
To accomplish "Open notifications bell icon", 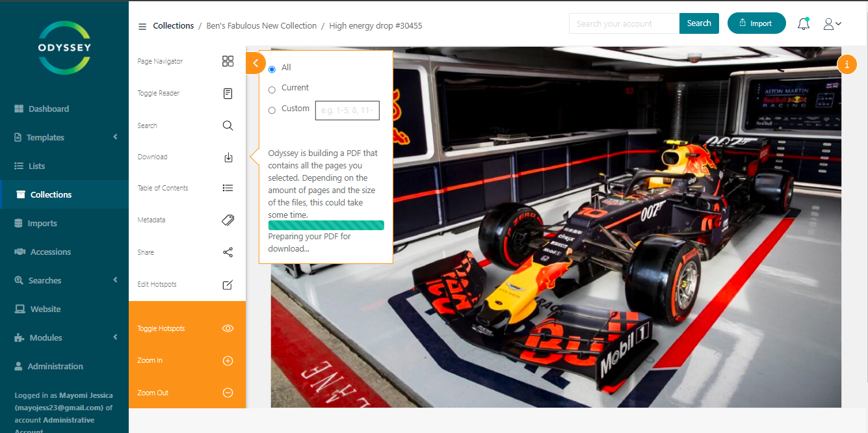I will pyautogui.click(x=804, y=24).
